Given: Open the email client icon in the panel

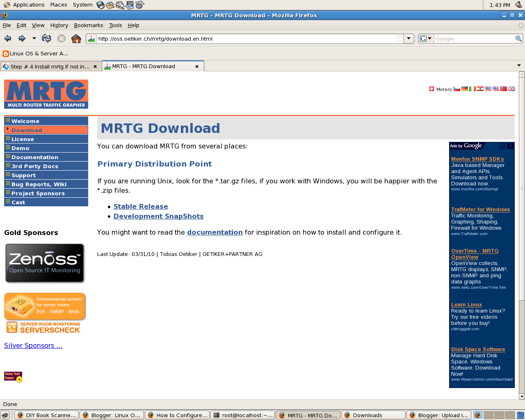Looking at the screenshot, I should 109,5.
